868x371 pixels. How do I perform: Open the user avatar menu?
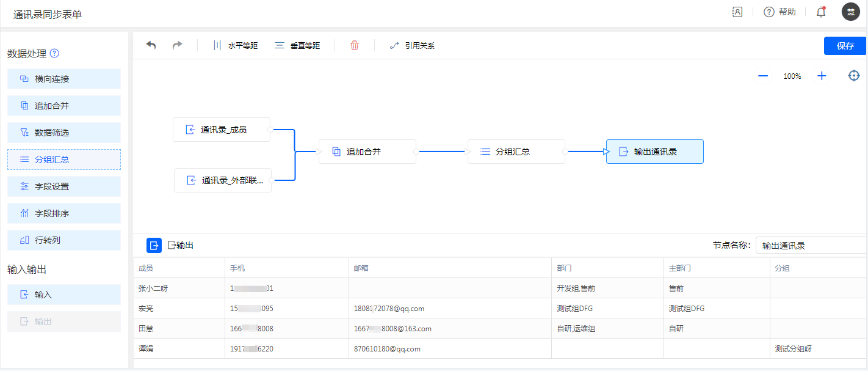coord(850,12)
